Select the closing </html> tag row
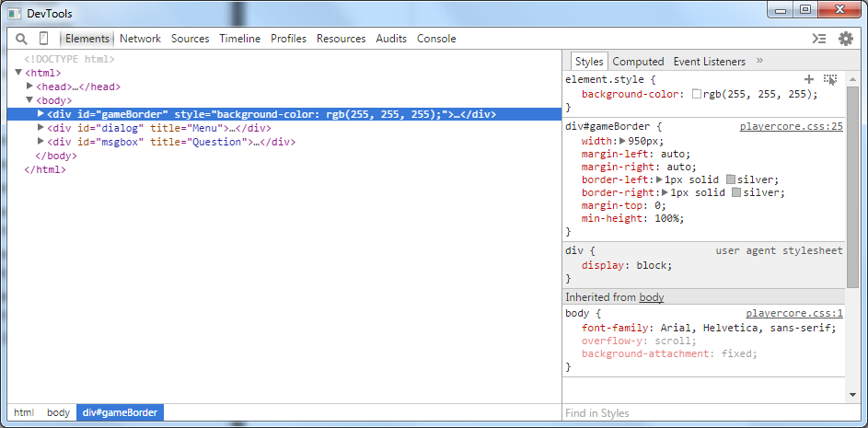The width and height of the screenshot is (868, 428). (x=45, y=170)
